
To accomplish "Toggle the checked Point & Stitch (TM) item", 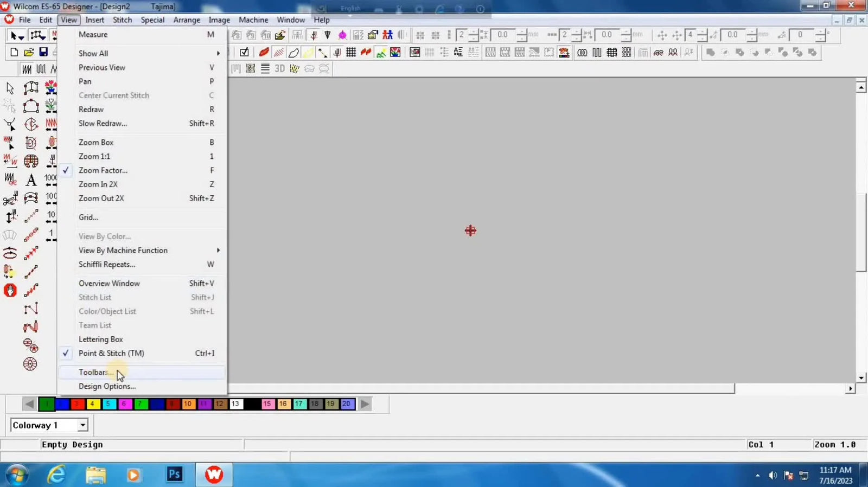I will pos(142,353).
